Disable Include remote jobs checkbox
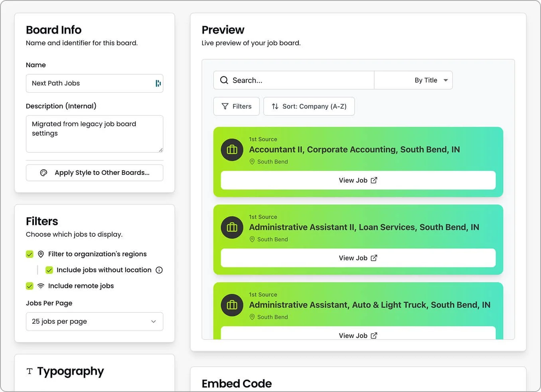 pyautogui.click(x=30, y=286)
